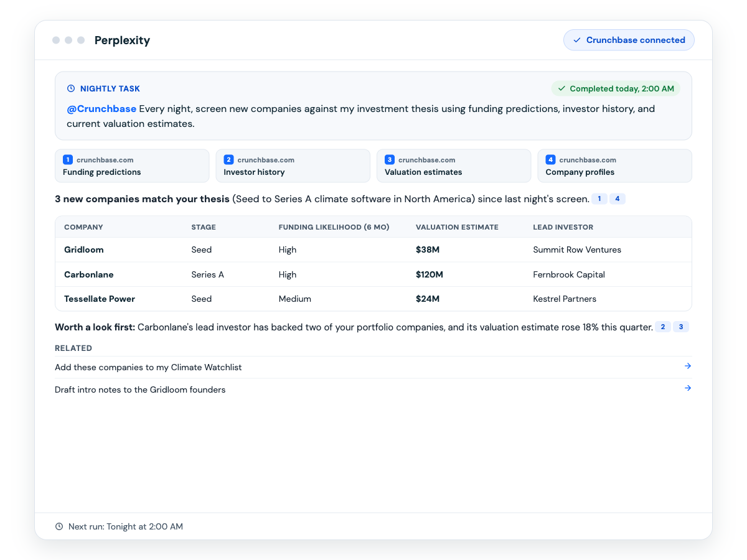Click citation 4 after last night's screen
The height and width of the screenshot is (560, 747).
click(618, 199)
